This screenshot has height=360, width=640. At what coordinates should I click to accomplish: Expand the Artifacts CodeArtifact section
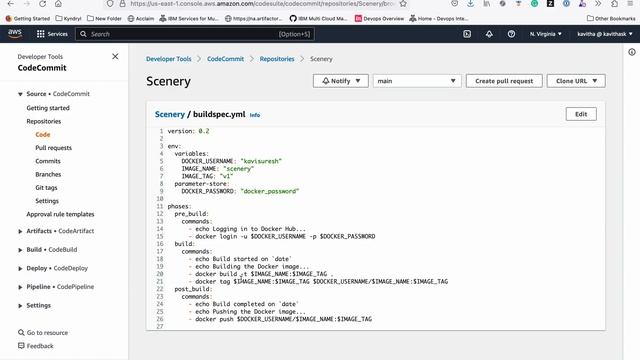[20, 231]
